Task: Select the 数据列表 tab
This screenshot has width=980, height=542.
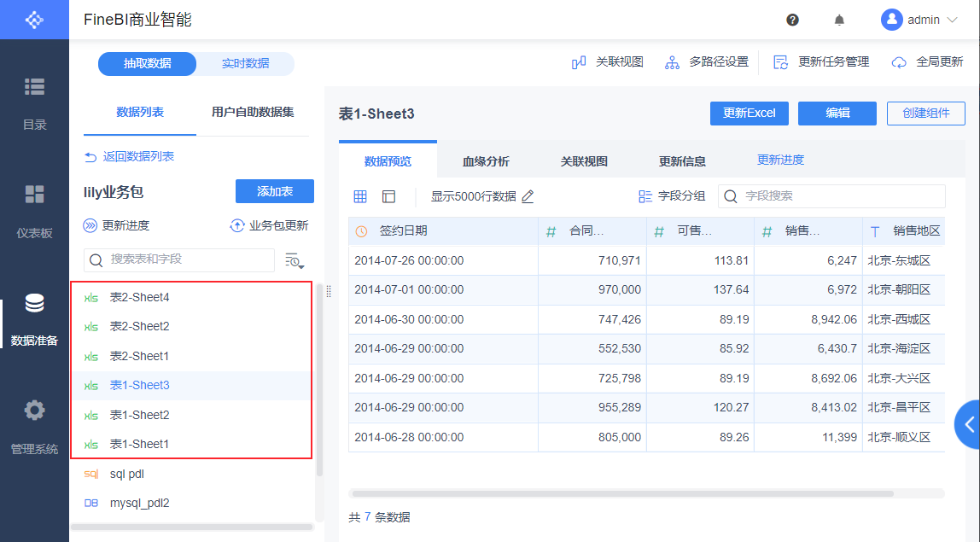Action: tap(140, 113)
